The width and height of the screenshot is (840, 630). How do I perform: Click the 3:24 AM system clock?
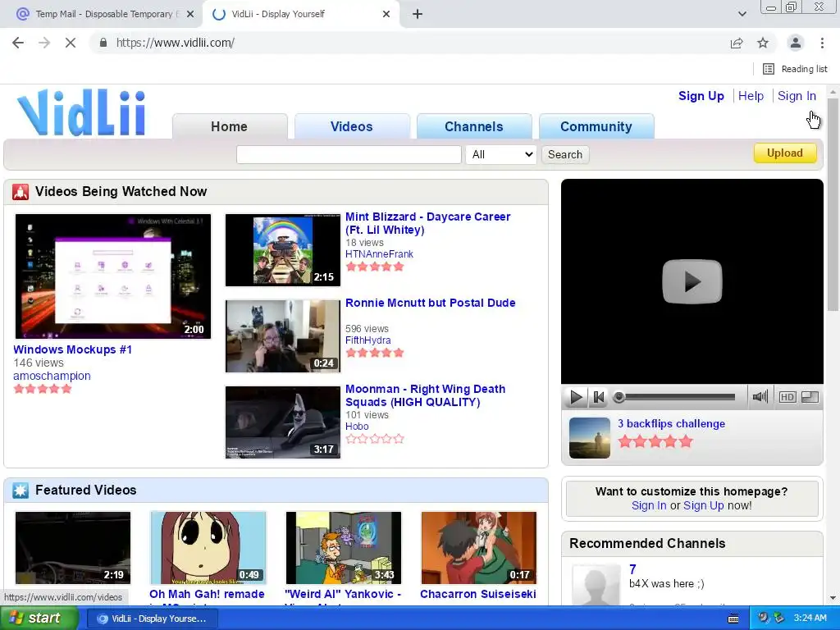[810, 619]
